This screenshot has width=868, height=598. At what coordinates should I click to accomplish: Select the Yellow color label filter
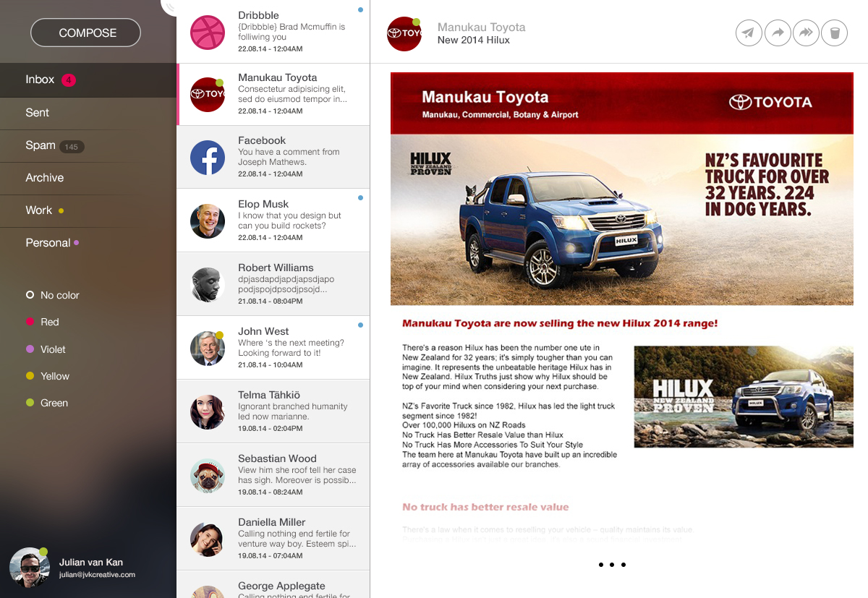(48, 376)
